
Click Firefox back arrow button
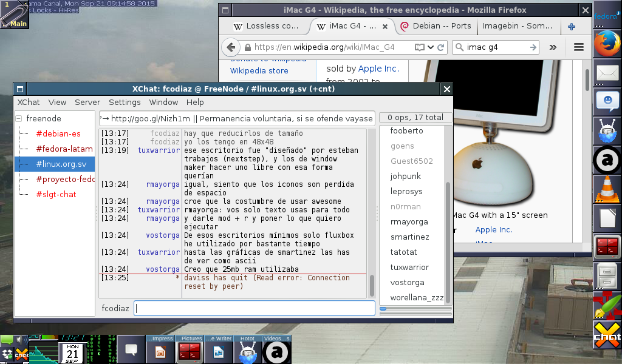pyautogui.click(x=231, y=47)
